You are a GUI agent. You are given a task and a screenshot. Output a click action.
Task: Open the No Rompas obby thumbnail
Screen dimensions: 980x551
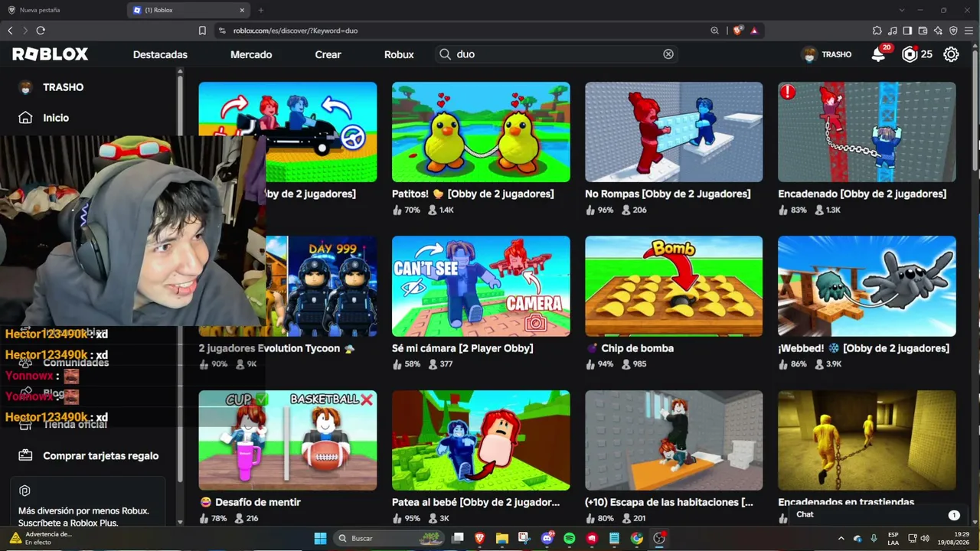click(x=674, y=132)
